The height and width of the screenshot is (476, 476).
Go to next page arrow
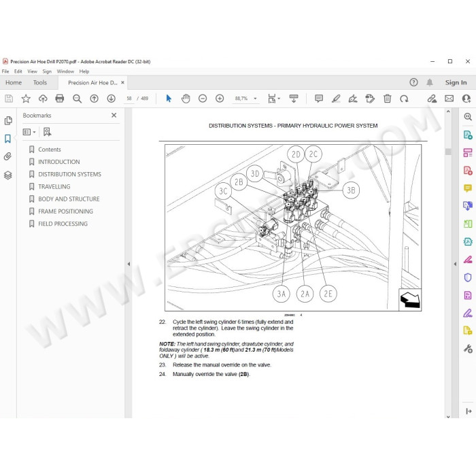tap(111, 99)
